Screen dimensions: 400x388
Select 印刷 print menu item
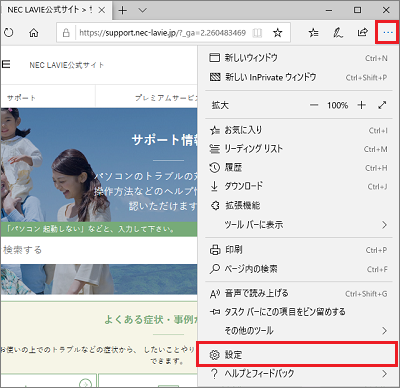click(x=297, y=250)
